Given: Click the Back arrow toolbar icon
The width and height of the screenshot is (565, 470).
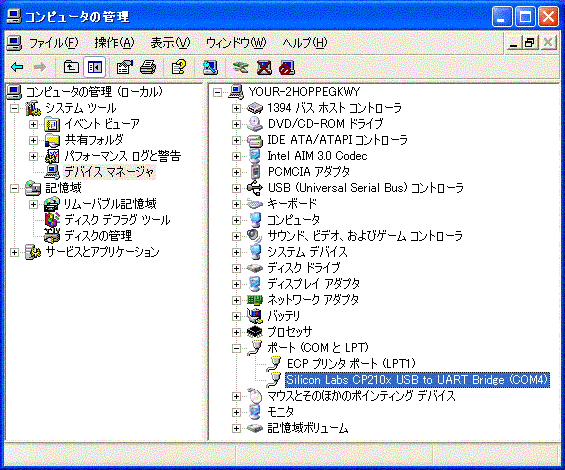Looking at the screenshot, I should tap(17, 67).
